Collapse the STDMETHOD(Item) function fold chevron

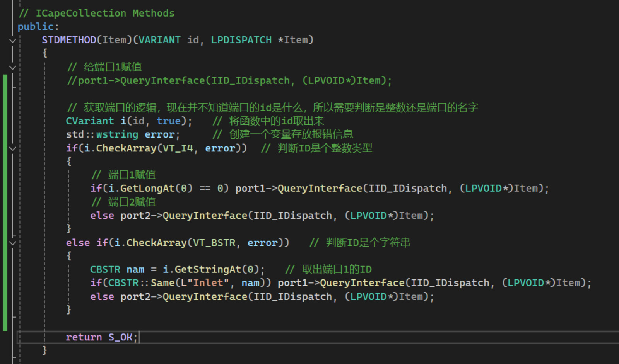tap(12, 40)
